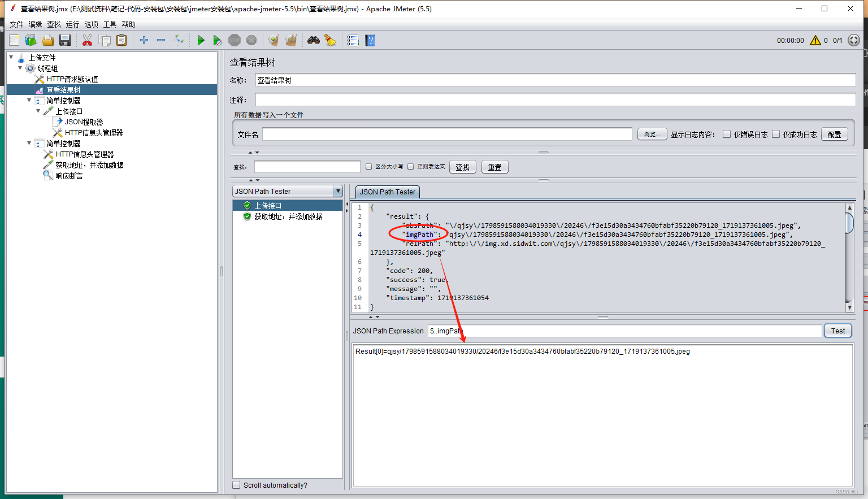Start test ignoring timers via crossed play icon

[x=218, y=40]
